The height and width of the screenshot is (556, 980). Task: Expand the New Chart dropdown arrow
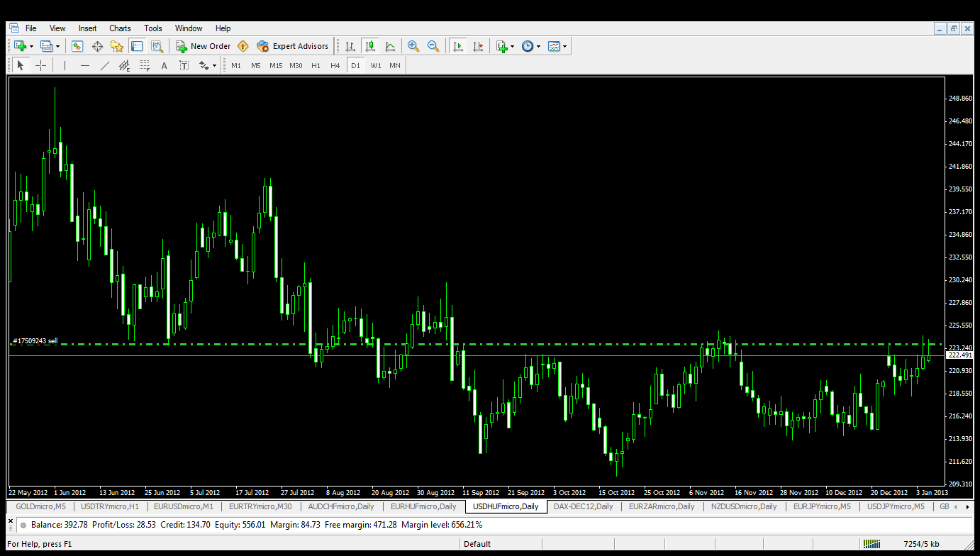coord(31,46)
